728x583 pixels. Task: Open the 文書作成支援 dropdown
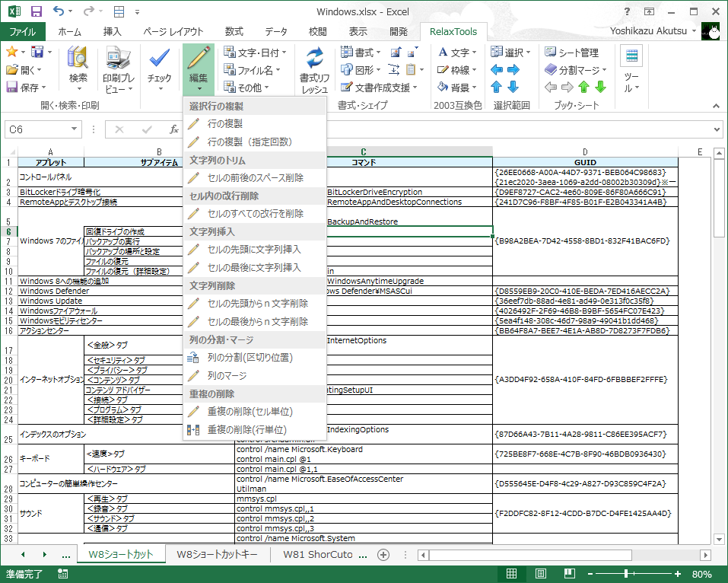click(x=379, y=88)
